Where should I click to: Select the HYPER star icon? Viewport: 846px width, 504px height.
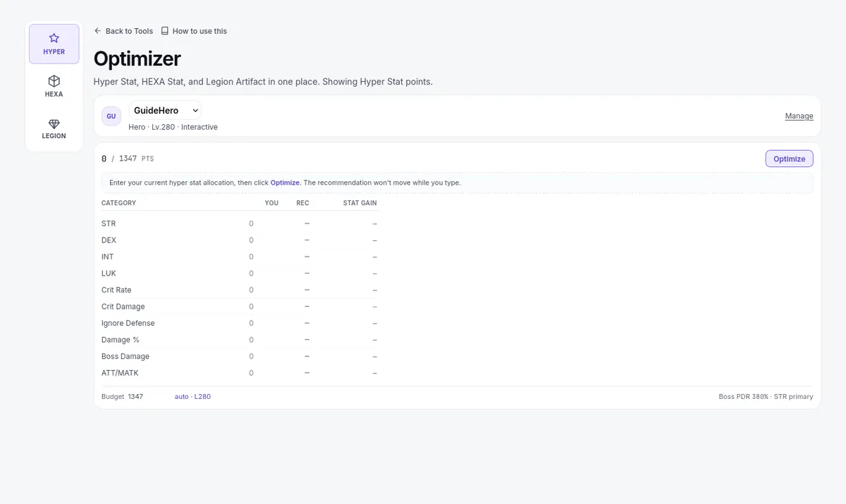click(54, 38)
